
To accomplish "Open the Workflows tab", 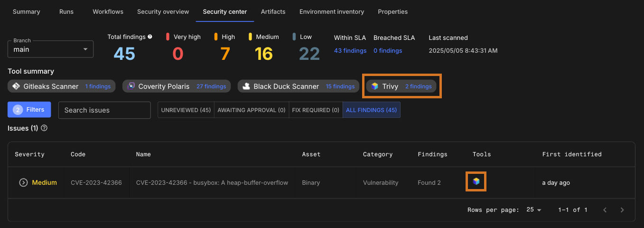I will pos(108,11).
